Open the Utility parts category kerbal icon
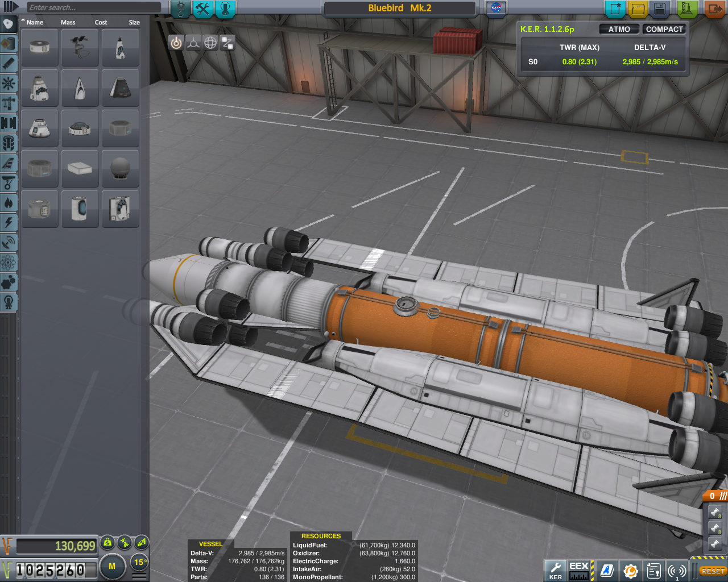Image resolution: width=728 pixels, height=582 pixels. [x=9, y=302]
